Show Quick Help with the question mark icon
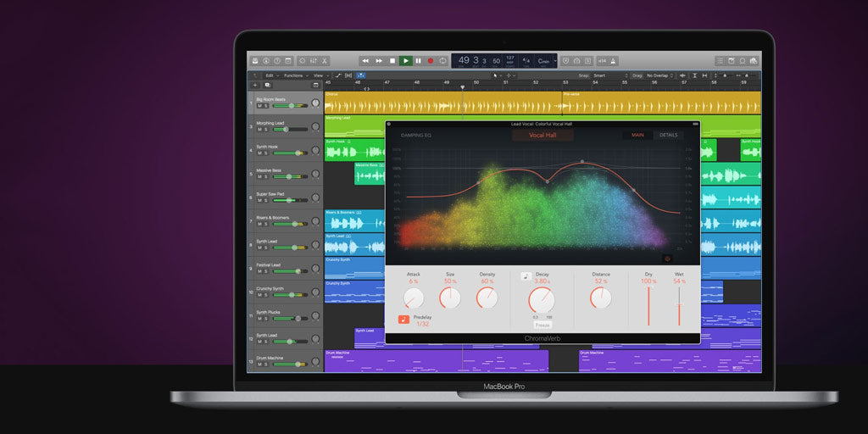 (x=276, y=61)
